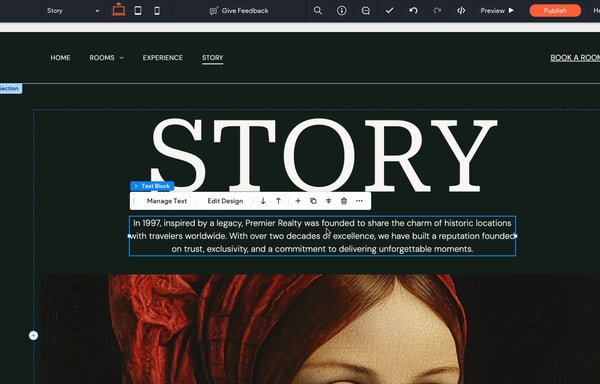Click BOOK A ROOM link

coord(575,58)
